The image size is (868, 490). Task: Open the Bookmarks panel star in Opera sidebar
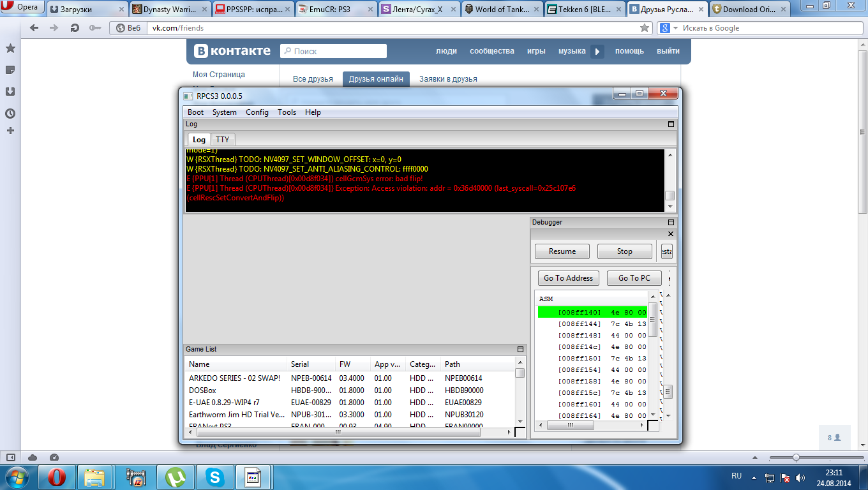[x=10, y=48]
